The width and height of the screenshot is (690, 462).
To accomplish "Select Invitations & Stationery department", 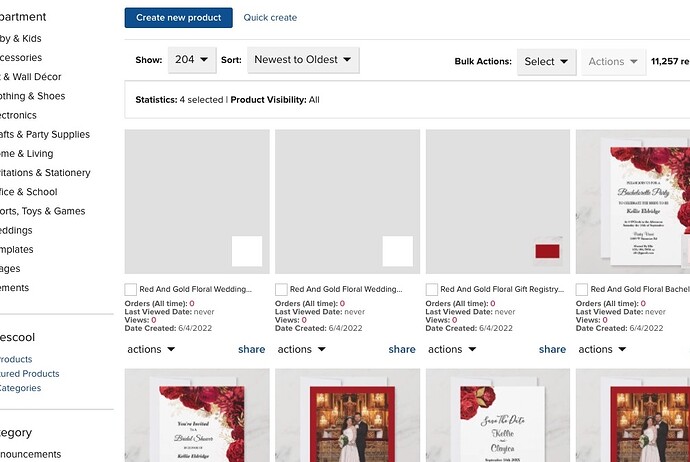I will click(45, 173).
